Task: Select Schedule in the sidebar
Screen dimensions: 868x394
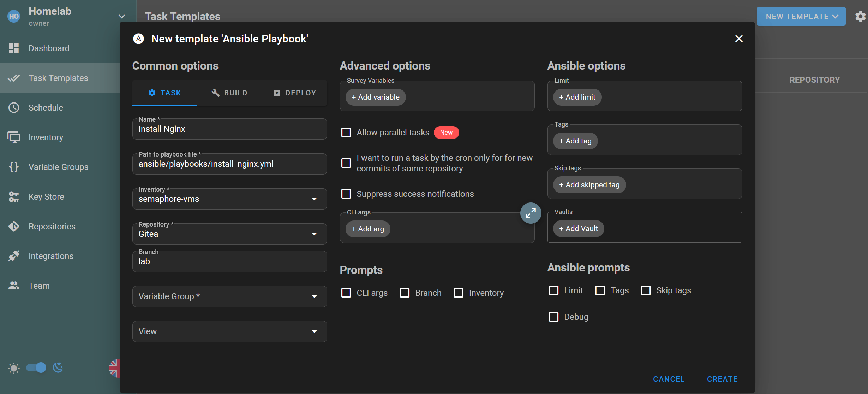Action: point(46,107)
